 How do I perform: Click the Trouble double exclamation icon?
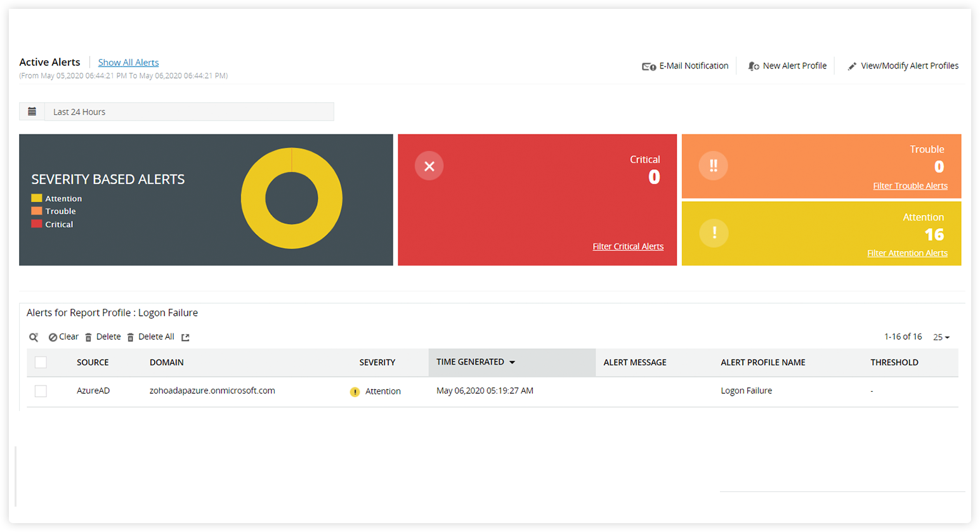[x=713, y=165]
